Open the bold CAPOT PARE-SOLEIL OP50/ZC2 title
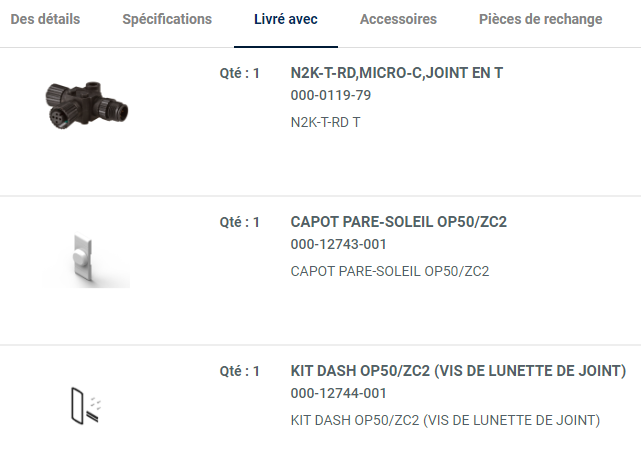This screenshot has height=449, width=641. 398,221
